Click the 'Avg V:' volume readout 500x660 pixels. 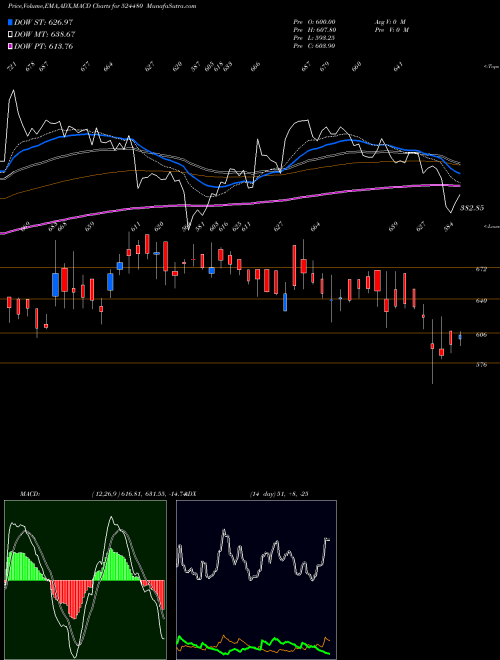[390, 22]
